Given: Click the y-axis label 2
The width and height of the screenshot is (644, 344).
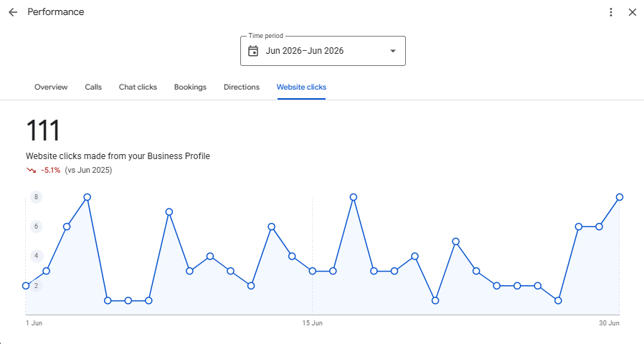Looking at the screenshot, I should coord(36,286).
